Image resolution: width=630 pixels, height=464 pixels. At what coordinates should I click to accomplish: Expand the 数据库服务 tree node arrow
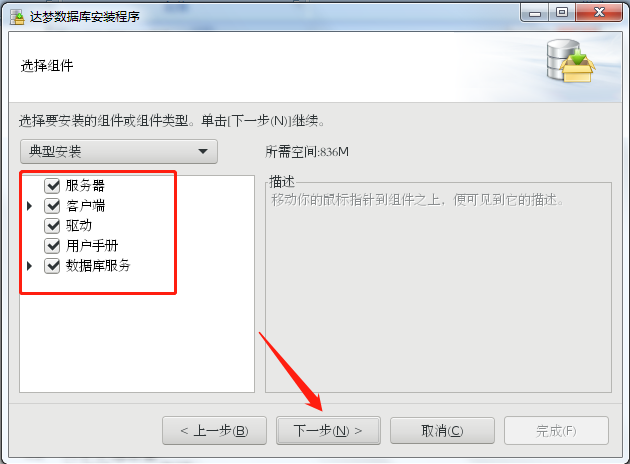(x=29, y=266)
